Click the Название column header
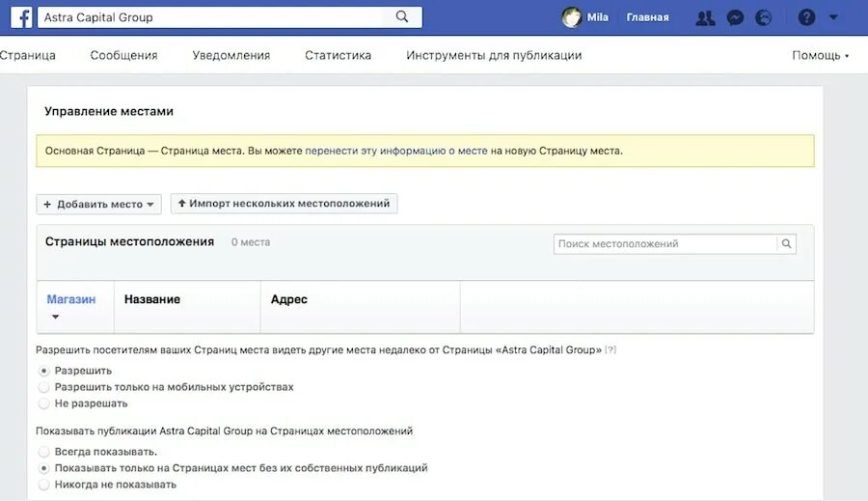 [152, 299]
